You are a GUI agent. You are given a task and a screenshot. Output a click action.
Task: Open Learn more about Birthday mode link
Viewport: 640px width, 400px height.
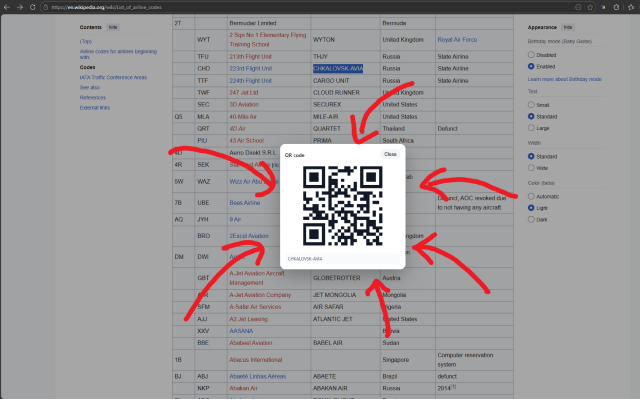(x=564, y=79)
